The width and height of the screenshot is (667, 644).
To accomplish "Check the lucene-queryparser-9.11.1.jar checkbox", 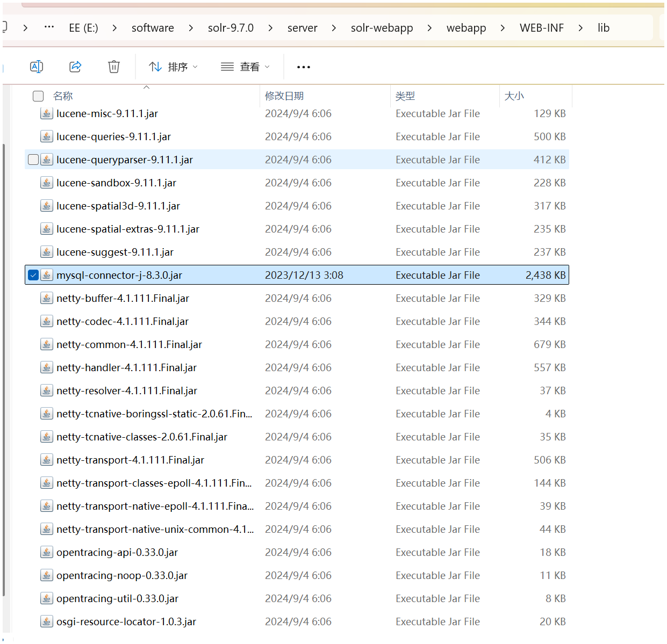I will (x=33, y=160).
